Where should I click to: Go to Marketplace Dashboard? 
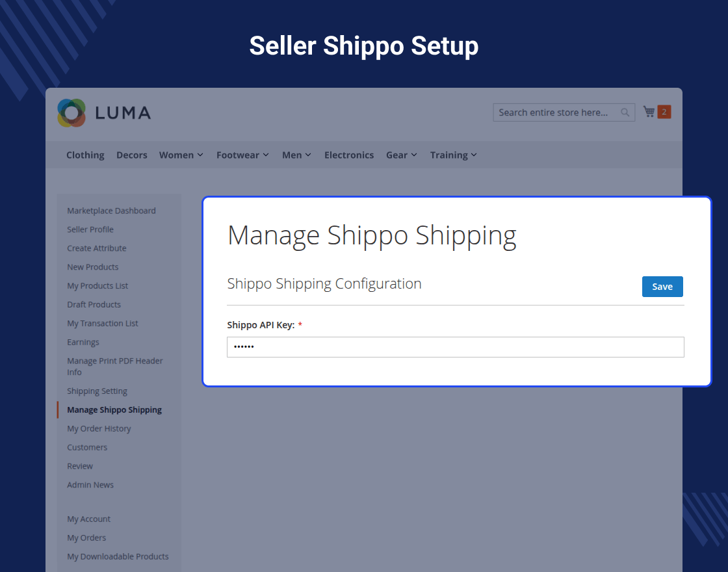point(111,211)
